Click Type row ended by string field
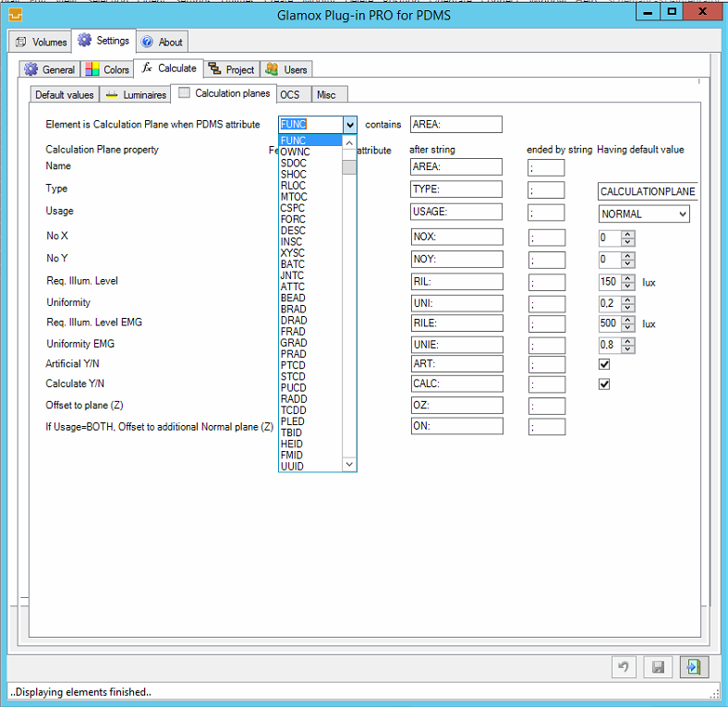The width and height of the screenshot is (728, 707). [x=546, y=190]
